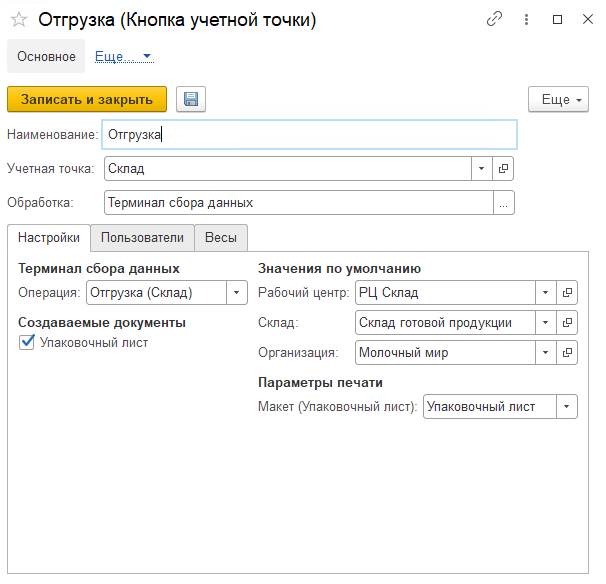
Task: Toggle the Упаковочный лист checkbox
Action: click(26, 342)
